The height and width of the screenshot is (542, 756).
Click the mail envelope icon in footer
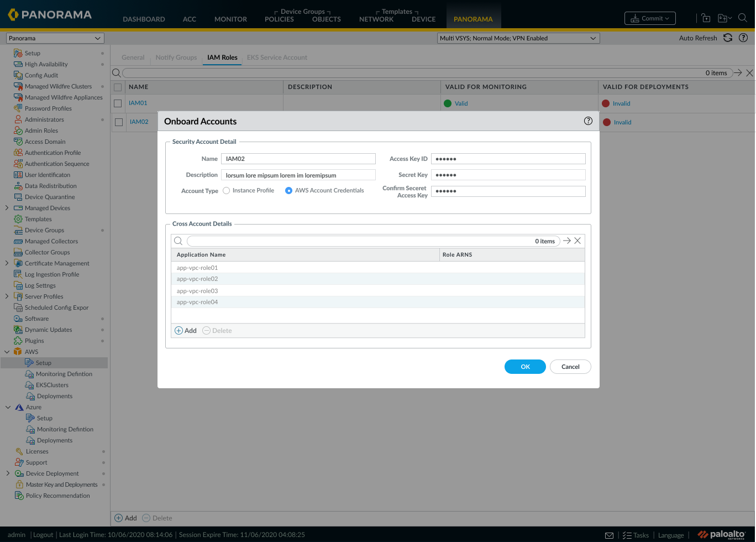point(609,535)
